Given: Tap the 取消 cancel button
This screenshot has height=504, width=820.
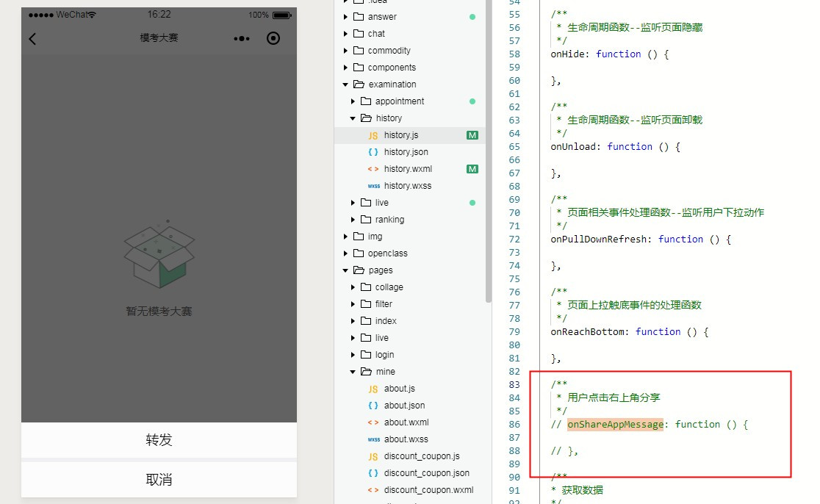Looking at the screenshot, I should click(159, 480).
